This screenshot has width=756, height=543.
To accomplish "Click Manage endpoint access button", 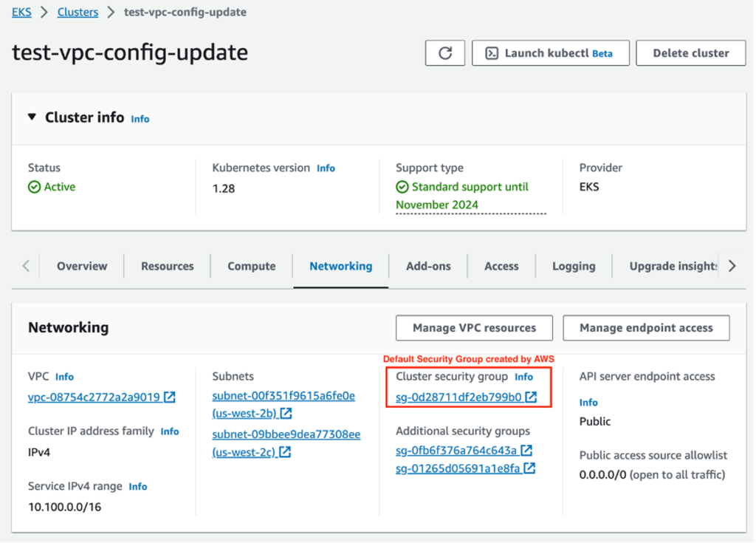I will click(646, 328).
